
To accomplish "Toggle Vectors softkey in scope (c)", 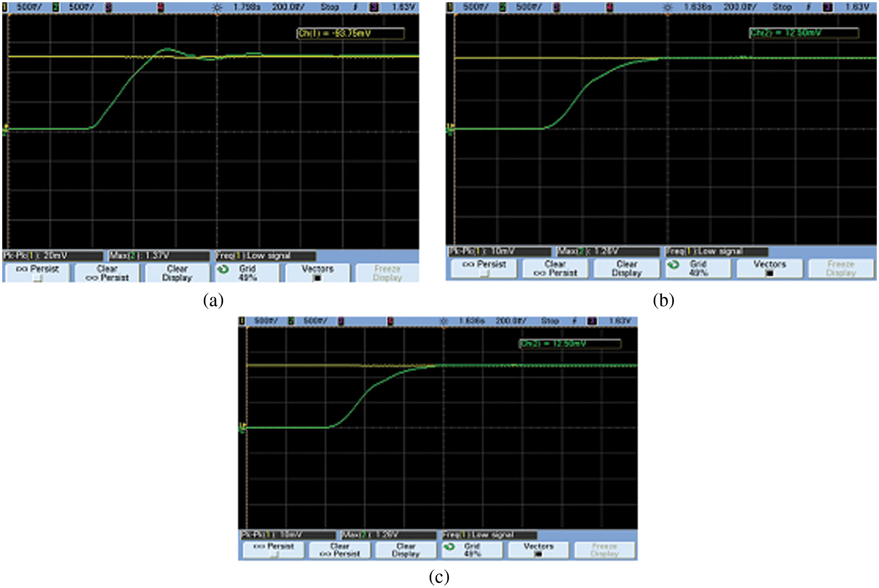I will coord(538,550).
